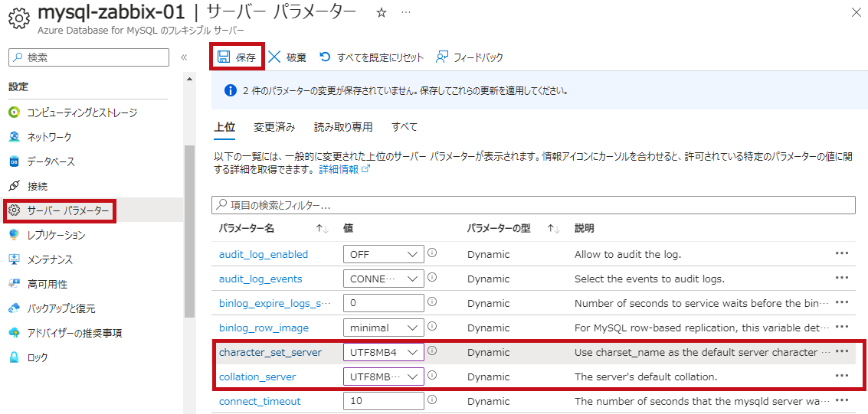Click the sidebar scroll-up arrow
Viewport: 868px width, 414px height.
click(x=190, y=79)
